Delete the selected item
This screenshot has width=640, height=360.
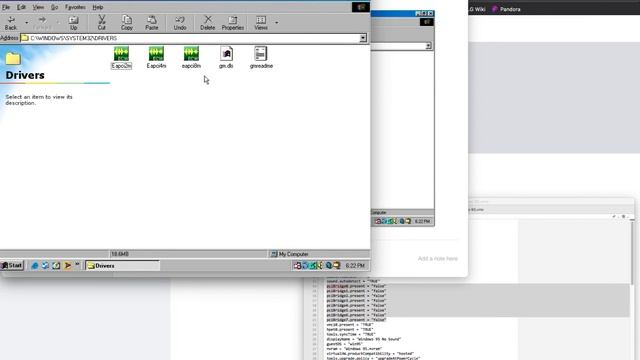click(207, 23)
